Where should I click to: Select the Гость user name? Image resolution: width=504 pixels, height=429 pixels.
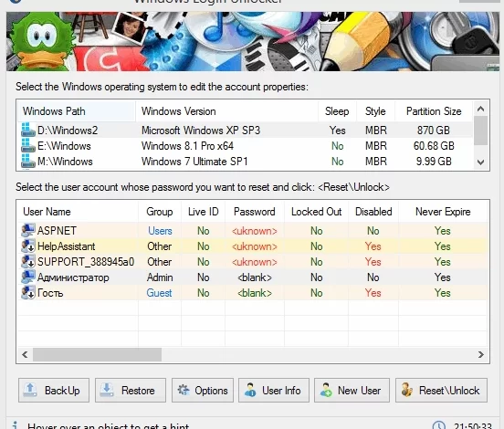[50, 293]
